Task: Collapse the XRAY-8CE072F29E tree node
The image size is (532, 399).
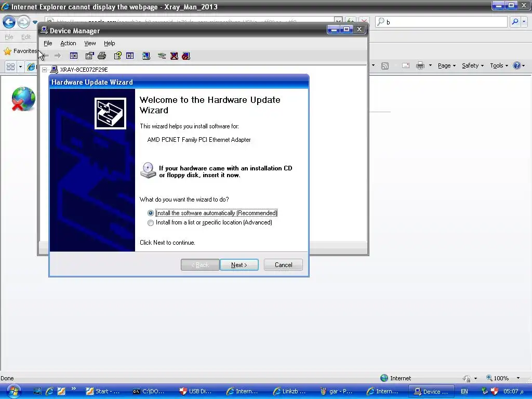Action: [45, 70]
